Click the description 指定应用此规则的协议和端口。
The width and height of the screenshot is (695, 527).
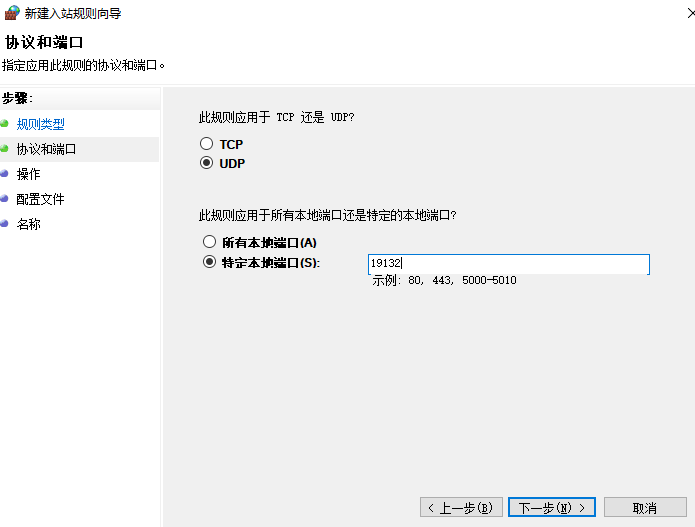pos(83,66)
